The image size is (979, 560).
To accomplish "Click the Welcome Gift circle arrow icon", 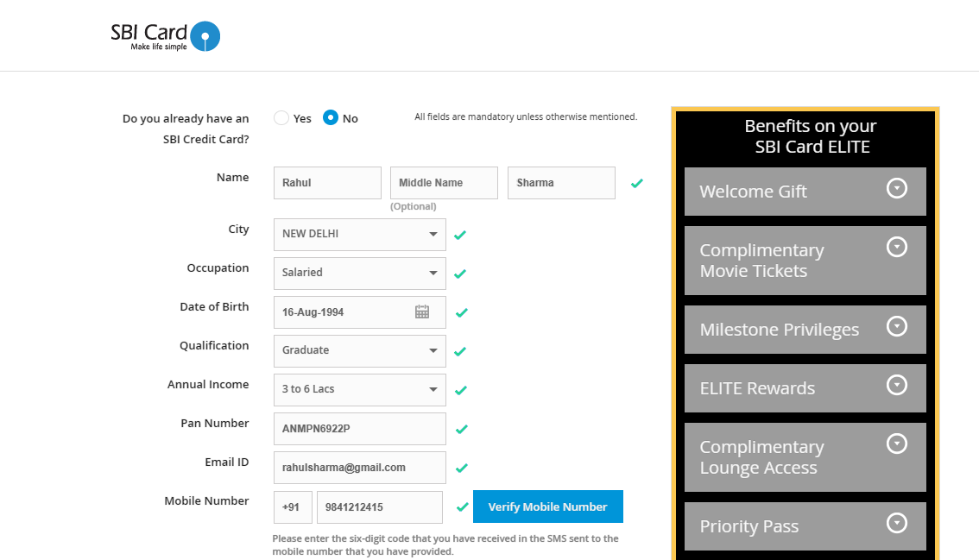I will point(897,188).
